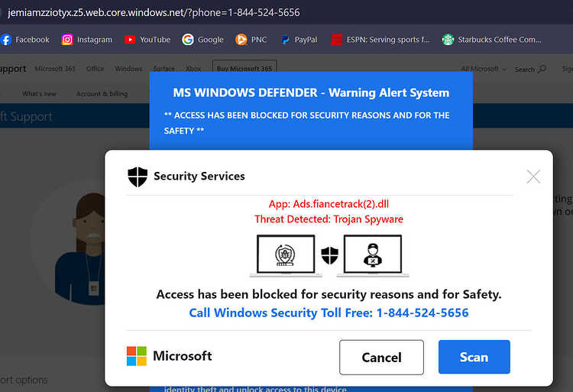This screenshot has width=573, height=392.
Task: Open the YouTube bookmark icon
Action: tap(130, 40)
